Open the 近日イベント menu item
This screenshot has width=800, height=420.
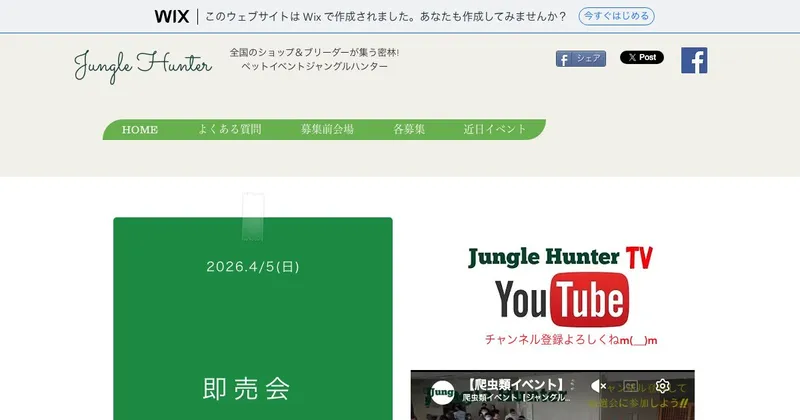coord(494,129)
